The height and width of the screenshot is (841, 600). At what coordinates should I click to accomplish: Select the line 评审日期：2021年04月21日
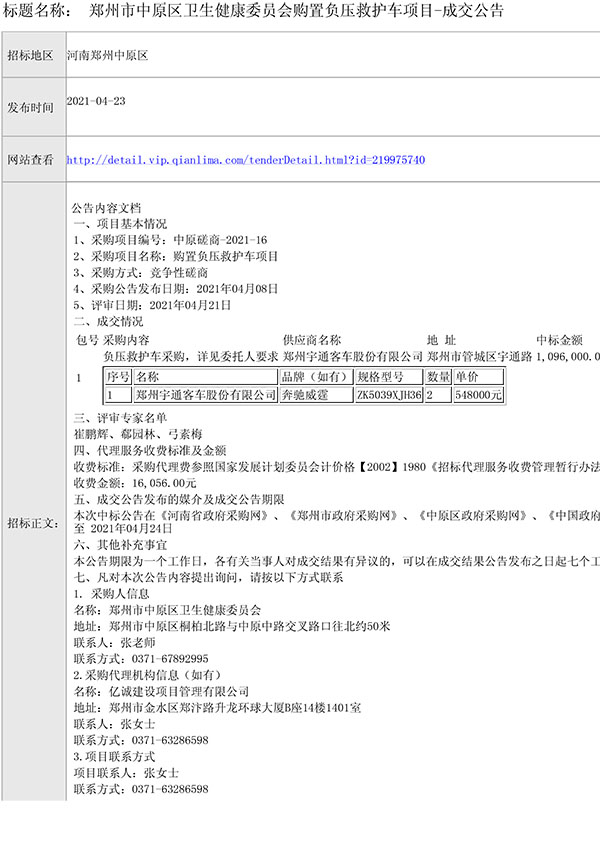click(152, 305)
